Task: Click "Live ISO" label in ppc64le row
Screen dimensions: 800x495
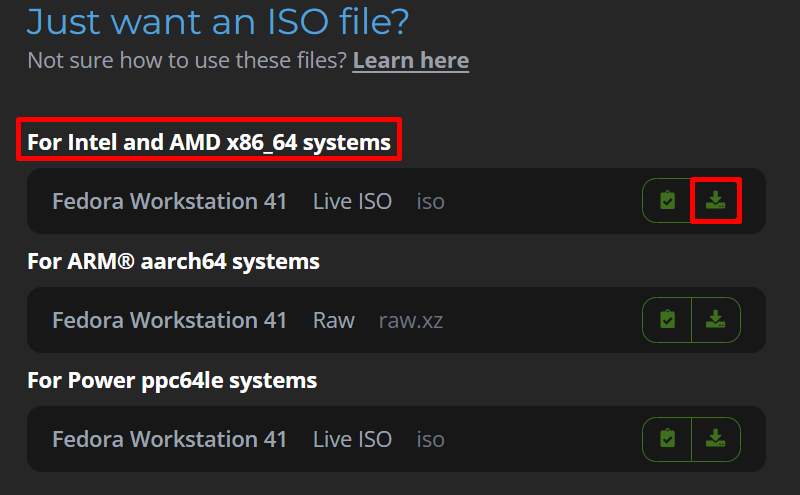Action: pyautogui.click(x=352, y=439)
